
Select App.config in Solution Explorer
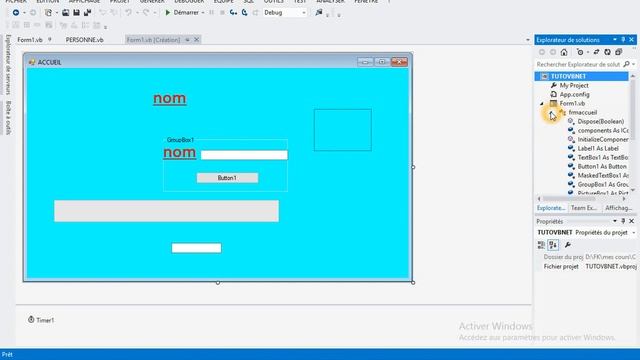pos(574,94)
